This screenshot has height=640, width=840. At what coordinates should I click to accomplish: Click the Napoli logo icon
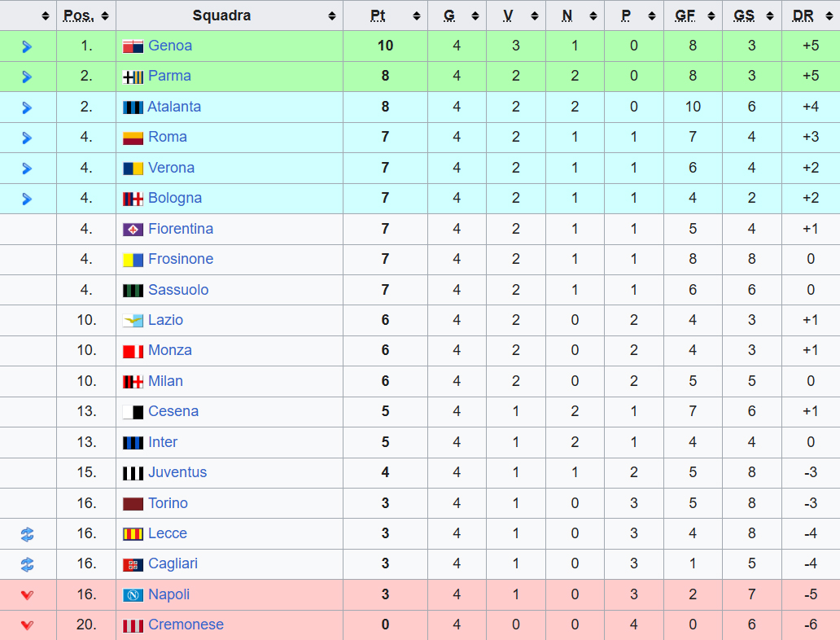(x=133, y=595)
